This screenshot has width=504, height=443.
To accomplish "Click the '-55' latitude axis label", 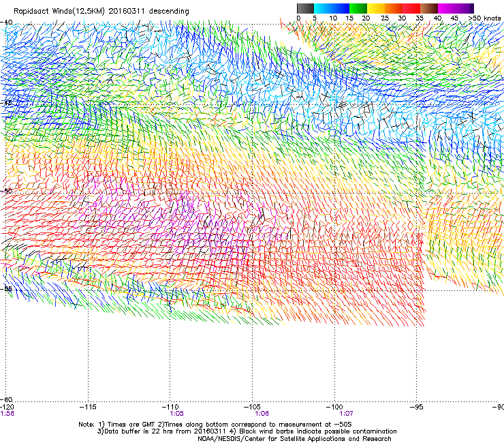I will [6, 288].
